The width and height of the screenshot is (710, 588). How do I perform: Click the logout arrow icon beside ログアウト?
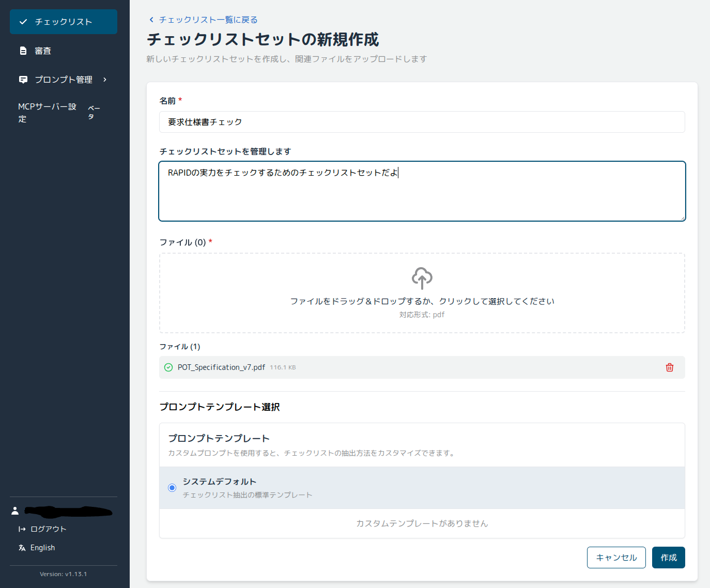pyautogui.click(x=21, y=529)
